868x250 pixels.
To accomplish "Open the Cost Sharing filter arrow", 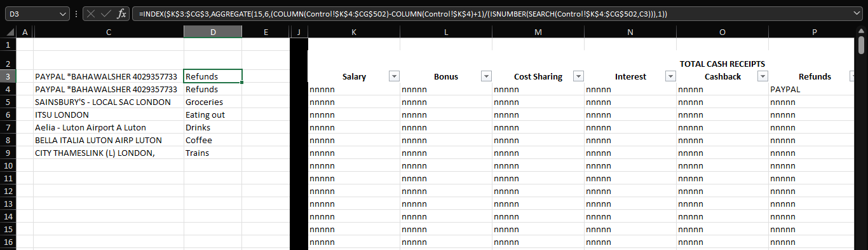I will click(578, 76).
